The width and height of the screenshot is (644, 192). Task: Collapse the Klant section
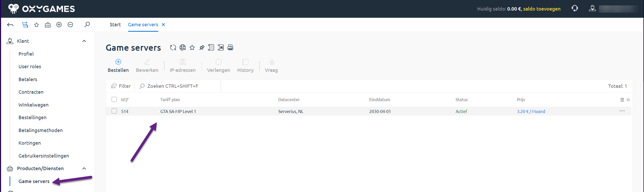tap(84, 41)
